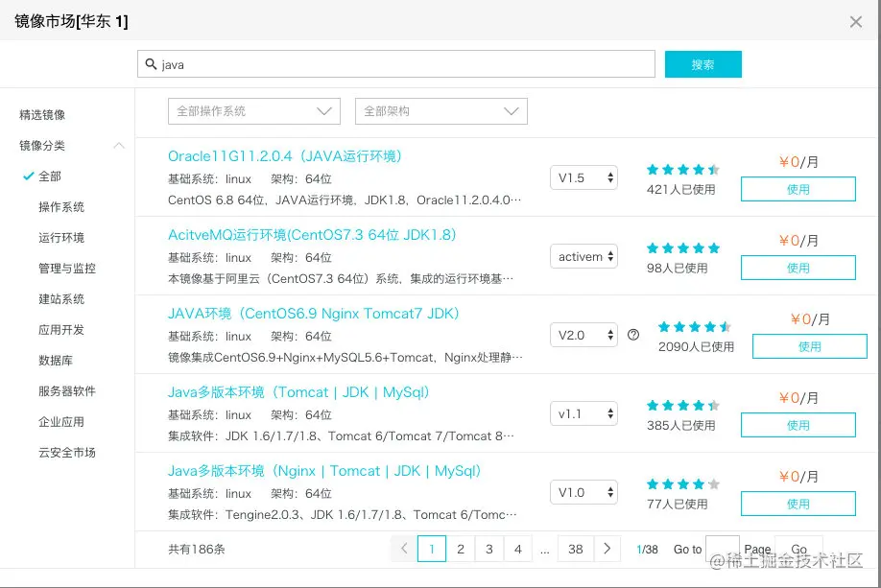Click star rating of JAVA环境 CentOS6.9 image
This screenshot has width=881, height=588.
coord(695,327)
